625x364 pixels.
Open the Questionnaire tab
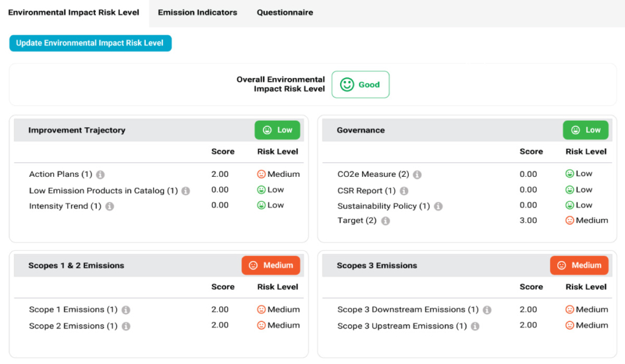click(284, 13)
